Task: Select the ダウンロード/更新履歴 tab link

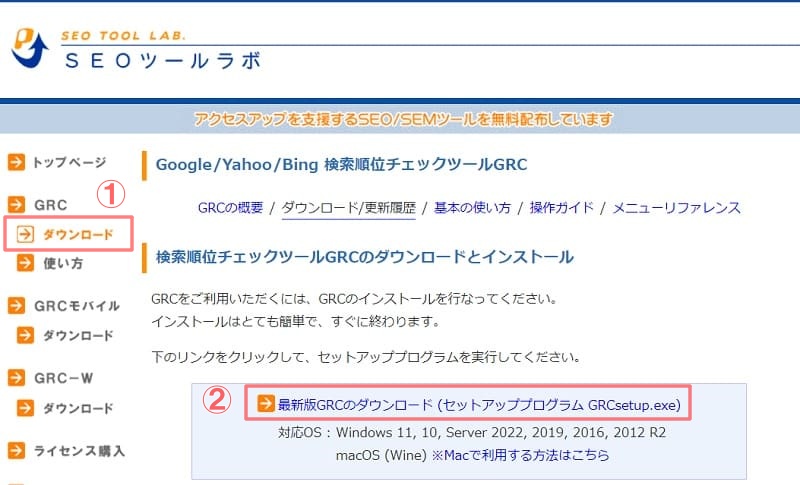Action: coord(348,208)
